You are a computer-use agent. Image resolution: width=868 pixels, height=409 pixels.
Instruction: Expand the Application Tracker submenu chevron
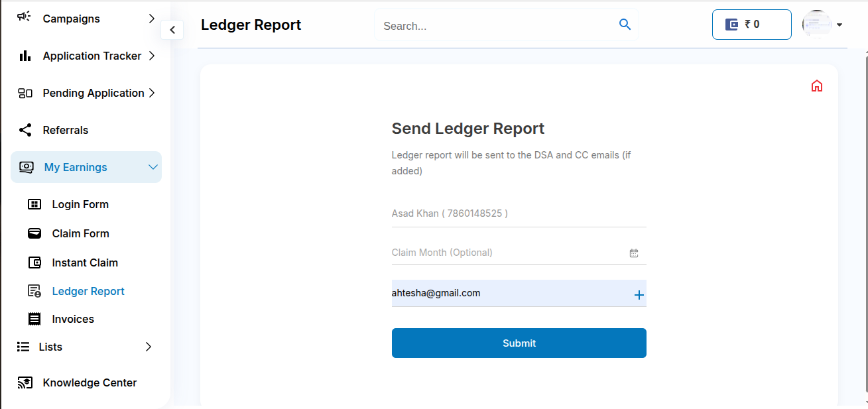[x=152, y=56]
